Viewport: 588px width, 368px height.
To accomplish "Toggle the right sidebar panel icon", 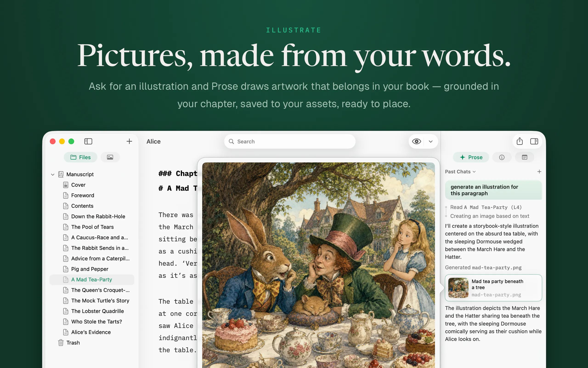I will tap(534, 141).
